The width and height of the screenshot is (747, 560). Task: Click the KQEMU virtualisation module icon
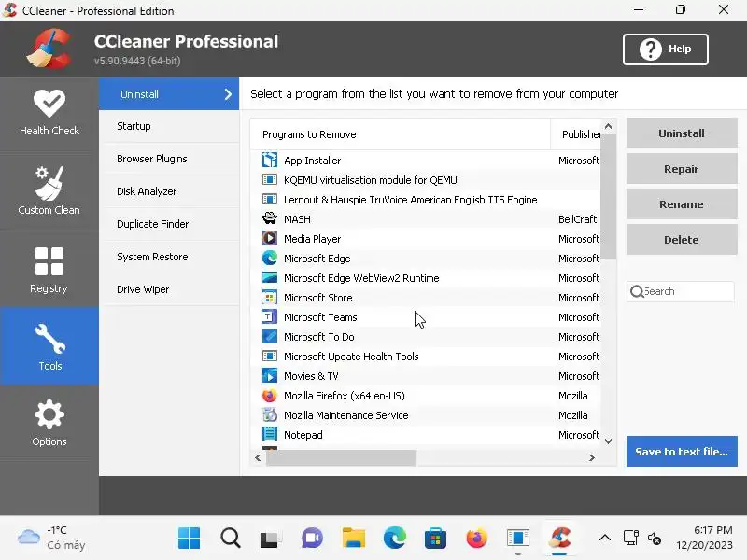tap(270, 180)
